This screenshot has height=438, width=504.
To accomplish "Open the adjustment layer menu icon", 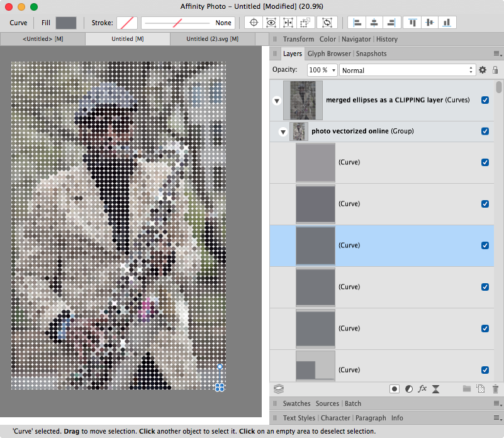I will (408, 389).
